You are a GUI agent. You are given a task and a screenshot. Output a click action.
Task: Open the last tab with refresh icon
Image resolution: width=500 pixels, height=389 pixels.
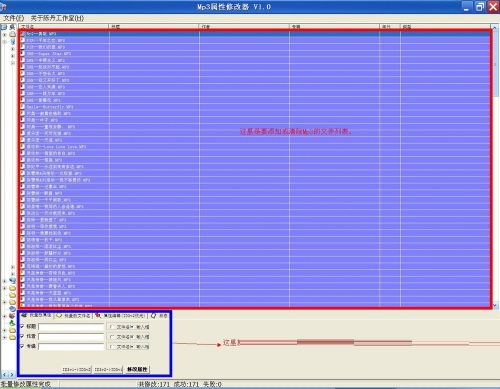click(159, 316)
